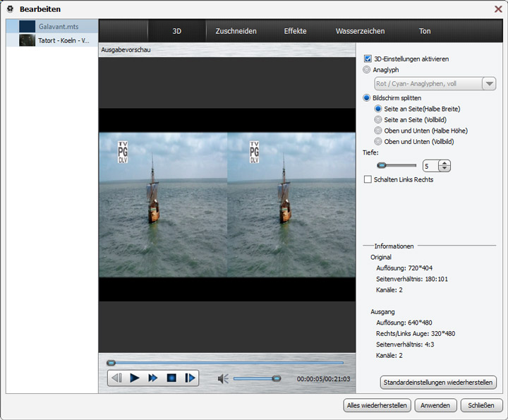Viewport: 508px width, 420px height.
Task: Click the Auflösung: 720*404 text
Action: tap(404, 268)
